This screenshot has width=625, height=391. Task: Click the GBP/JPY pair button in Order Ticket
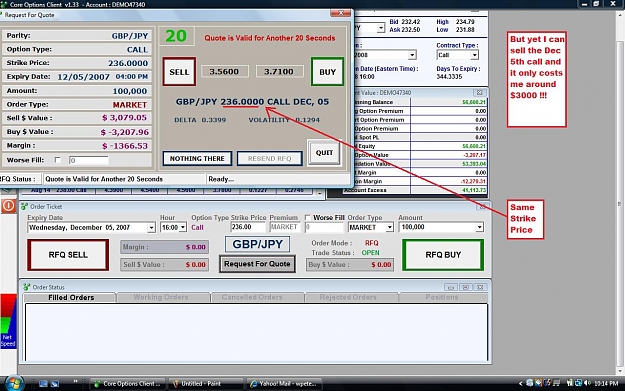point(257,244)
